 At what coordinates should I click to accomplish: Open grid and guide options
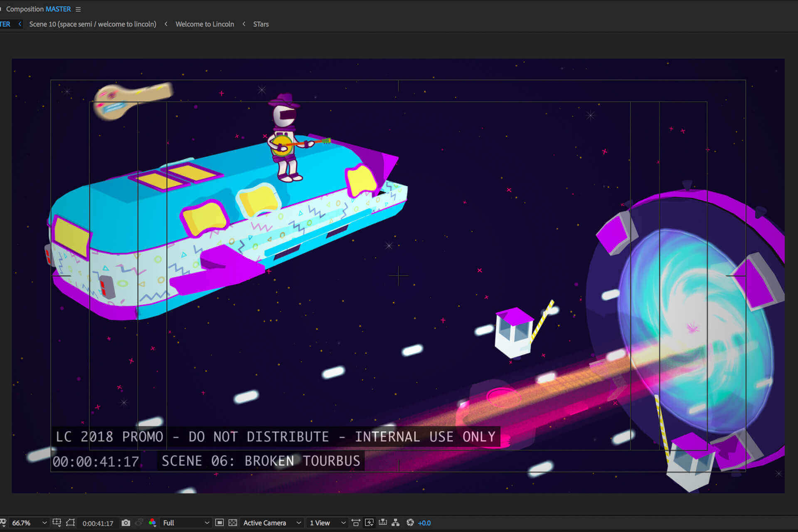[x=57, y=522]
